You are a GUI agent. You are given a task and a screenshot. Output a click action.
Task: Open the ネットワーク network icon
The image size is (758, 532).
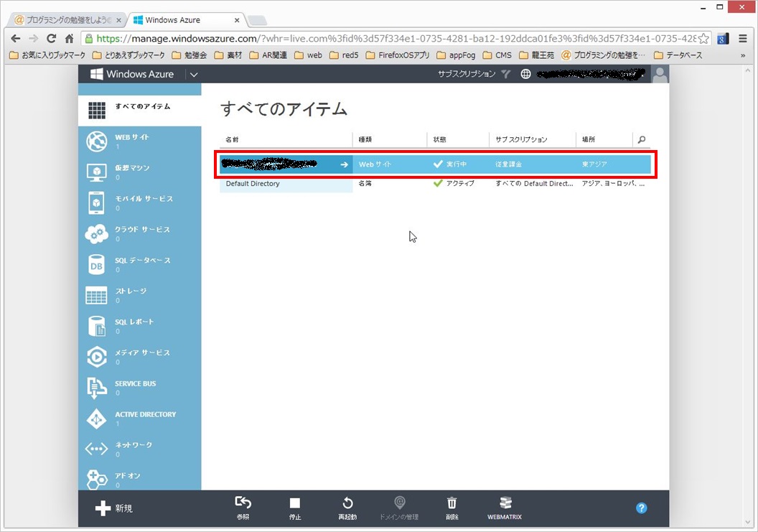pos(97,449)
